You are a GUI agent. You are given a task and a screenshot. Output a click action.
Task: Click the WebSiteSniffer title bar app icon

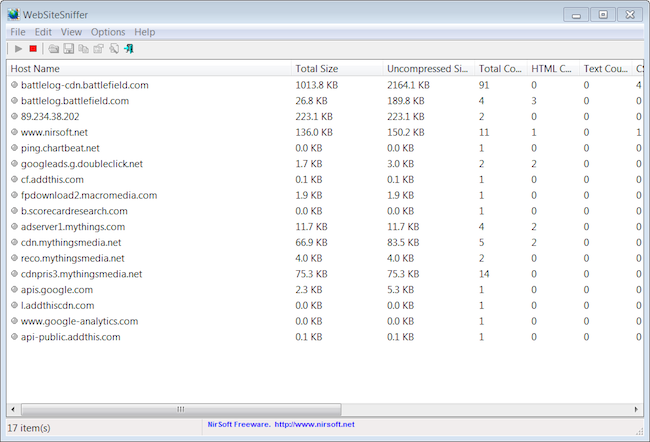(x=13, y=15)
